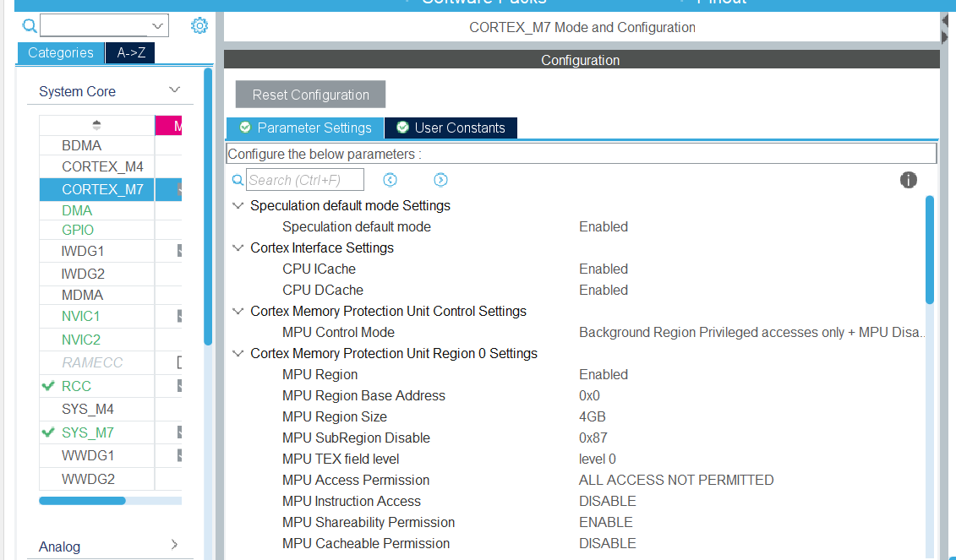Click the previous-match circular arrow
The width and height of the screenshot is (956, 560).
pyautogui.click(x=390, y=179)
